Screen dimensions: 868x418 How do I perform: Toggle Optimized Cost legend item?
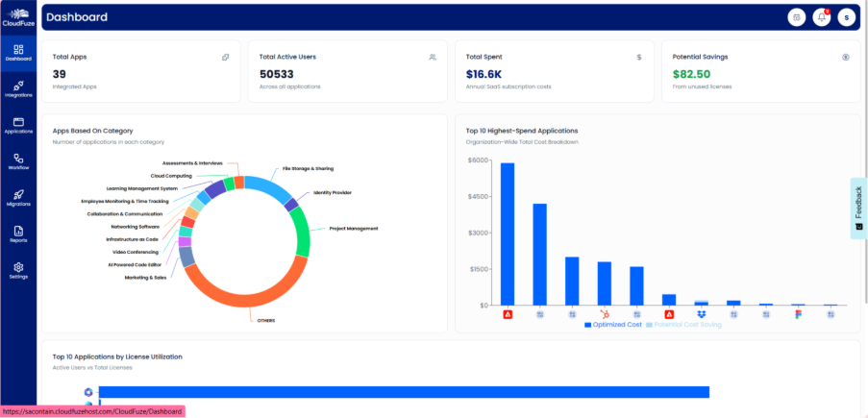click(613, 326)
